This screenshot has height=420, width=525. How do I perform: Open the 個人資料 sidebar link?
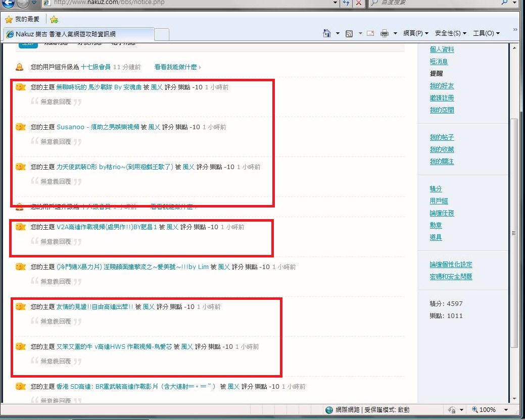point(442,49)
